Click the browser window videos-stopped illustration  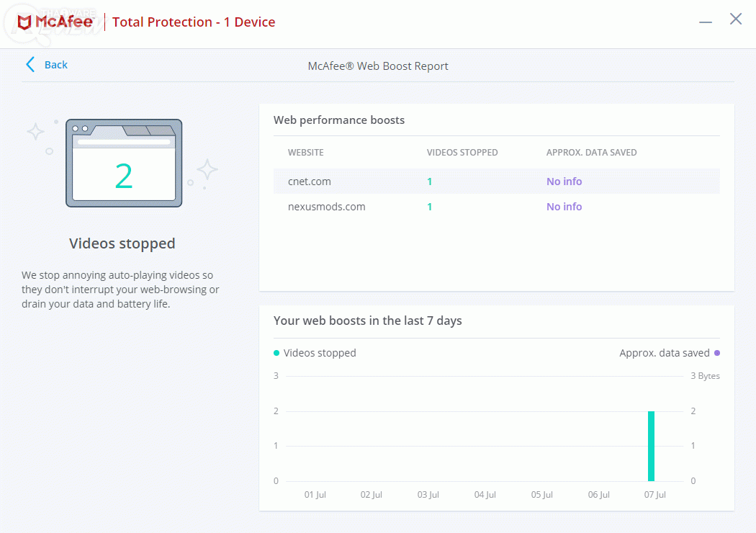(124, 163)
